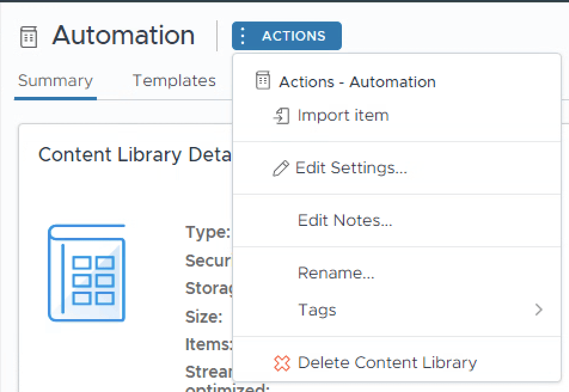Viewport: 569px width, 392px height.
Task: Click the library icon in Actions menu header
Action: point(263,81)
